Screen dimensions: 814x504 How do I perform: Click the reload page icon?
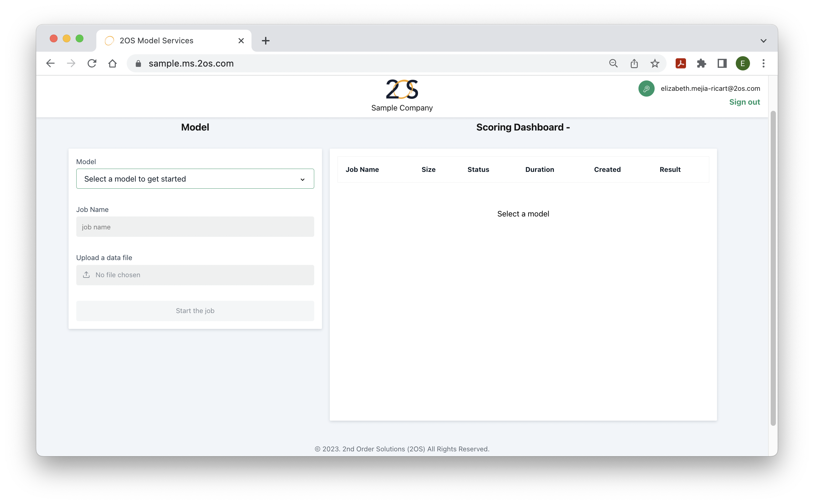92,63
